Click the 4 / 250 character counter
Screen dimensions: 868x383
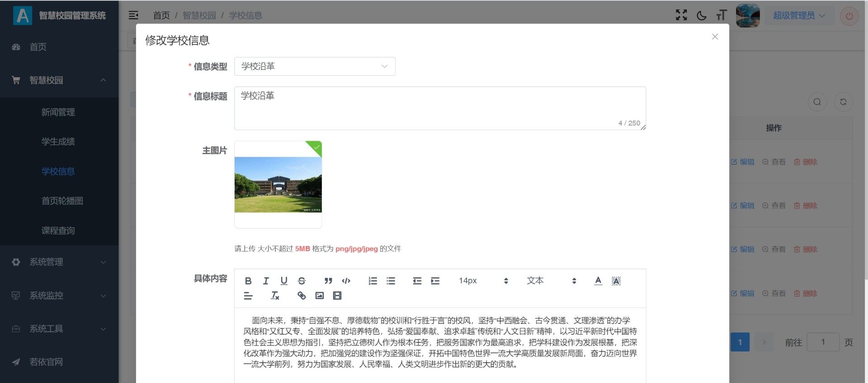coord(629,123)
